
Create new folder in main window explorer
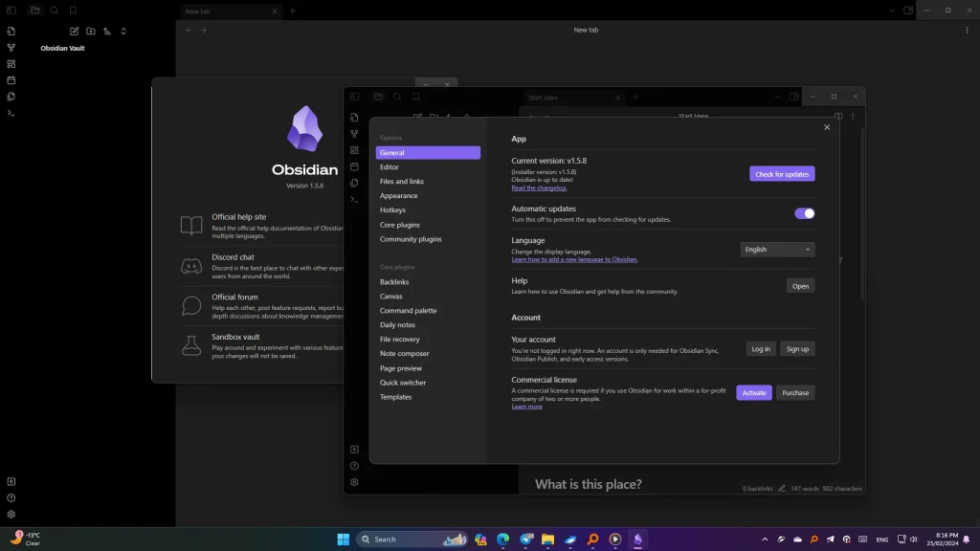[x=91, y=32]
